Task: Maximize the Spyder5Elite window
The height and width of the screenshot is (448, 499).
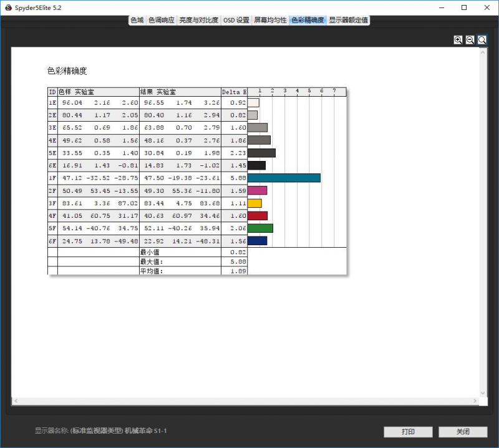Action: pos(464,7)
